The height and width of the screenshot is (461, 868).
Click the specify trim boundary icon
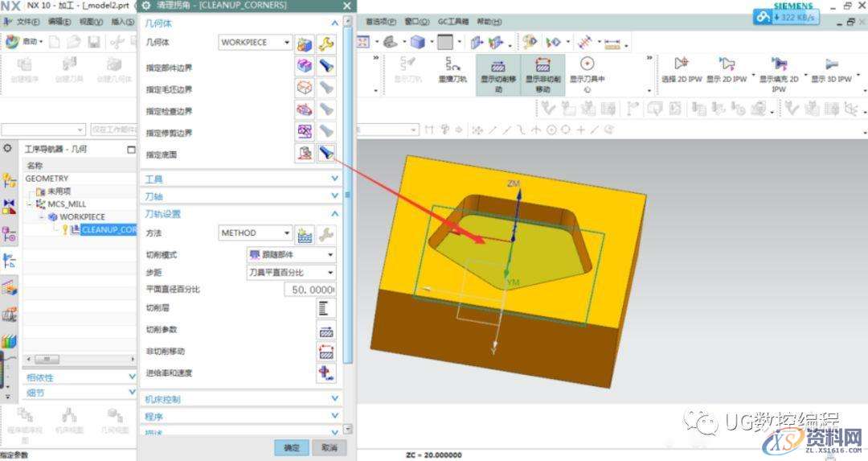[x=305, y=131]
